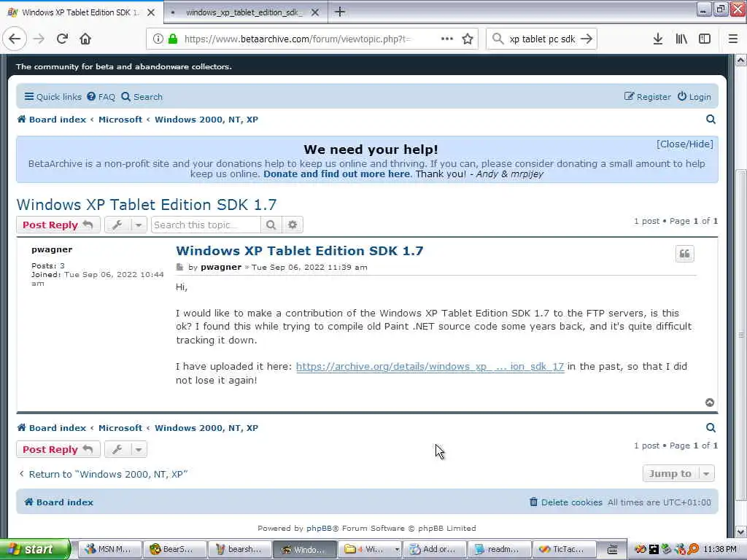Go to Board index in top breadcrumb
The width and height of the screenshot is (747, 560).
pyautogui.click(x=52, y=120)
